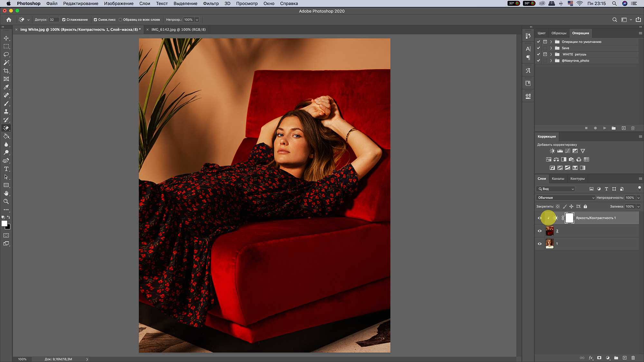Click the Образец со всех слоев checkbox
This screenshot has width=644, height=362.
[120, 19]
